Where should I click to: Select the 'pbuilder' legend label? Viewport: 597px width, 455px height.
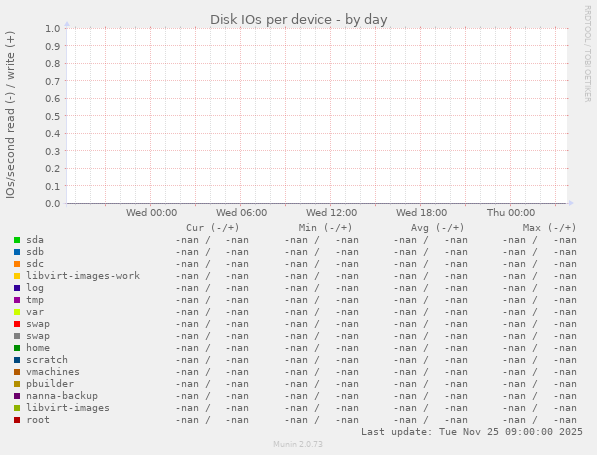50,384
